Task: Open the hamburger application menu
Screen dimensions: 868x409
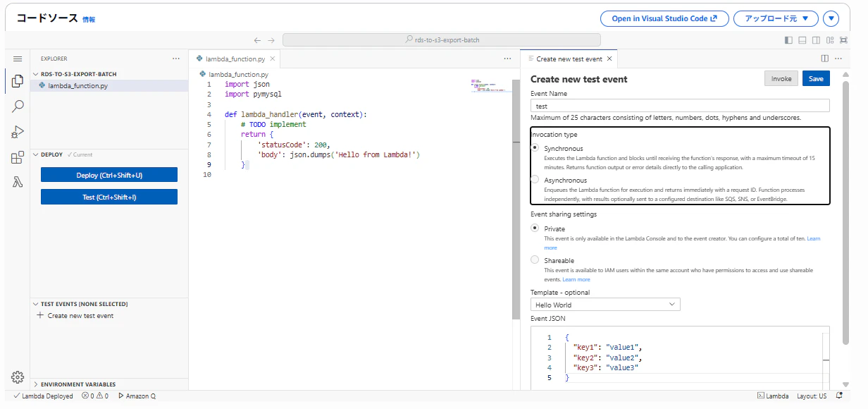Action: point(18,59)
